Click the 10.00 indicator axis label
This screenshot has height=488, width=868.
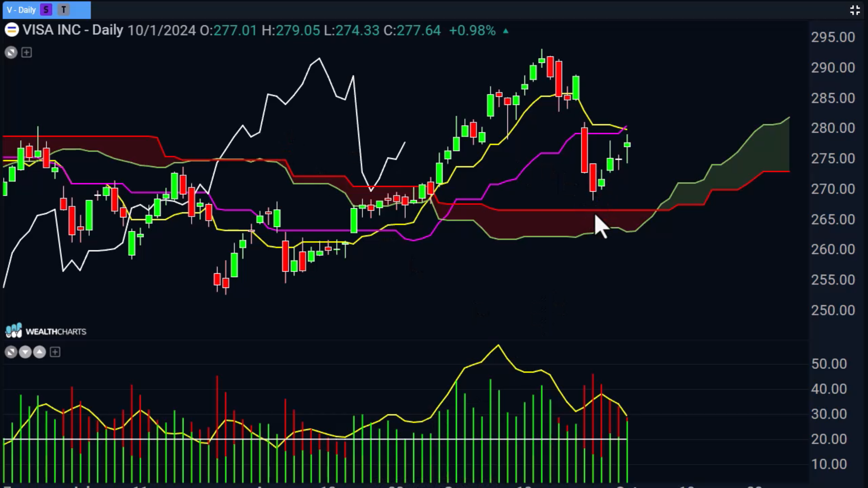click(829, 464)
